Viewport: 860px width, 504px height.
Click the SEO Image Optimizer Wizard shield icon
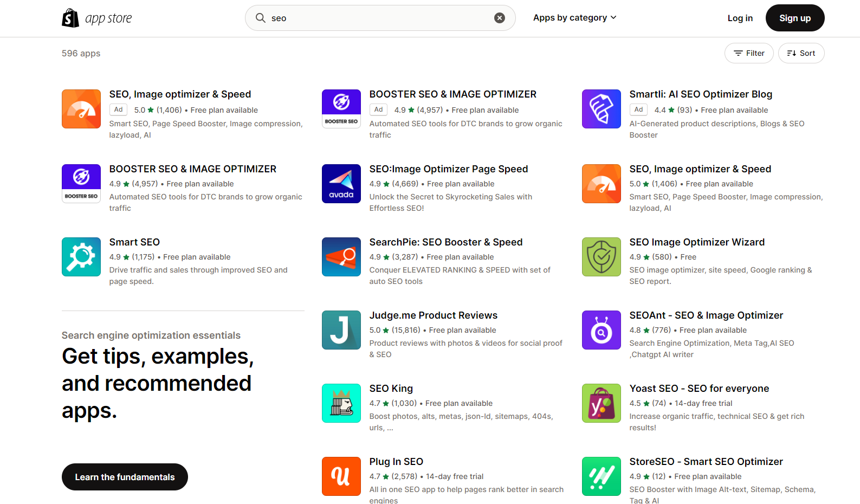[602, 257]
